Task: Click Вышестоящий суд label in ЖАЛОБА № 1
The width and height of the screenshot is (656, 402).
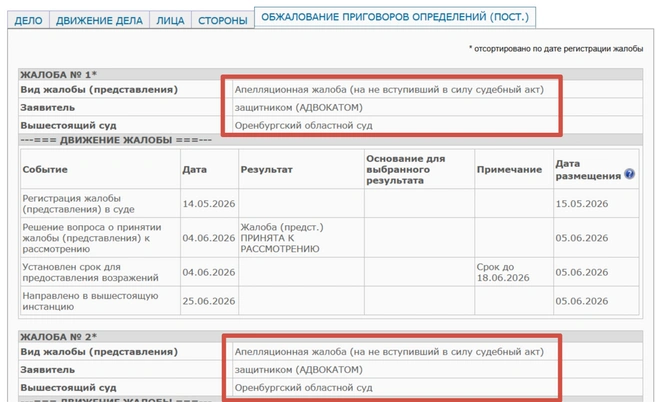Action: click(x=69, y=125)
